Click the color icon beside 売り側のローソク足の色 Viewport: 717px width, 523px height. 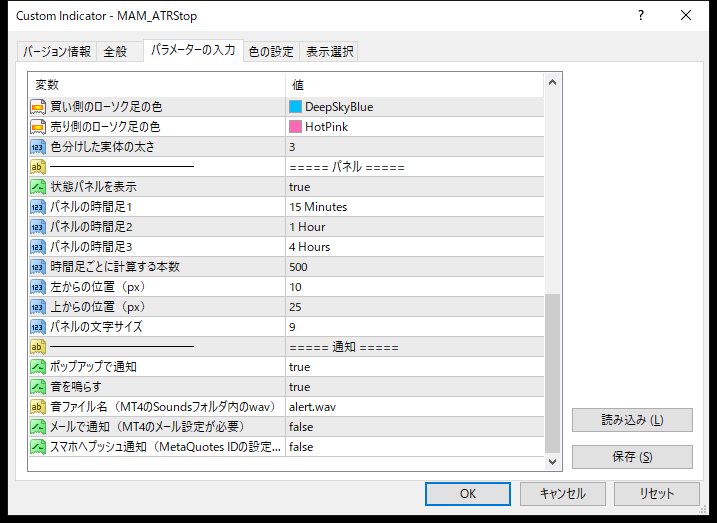click(x=37, y=127)
